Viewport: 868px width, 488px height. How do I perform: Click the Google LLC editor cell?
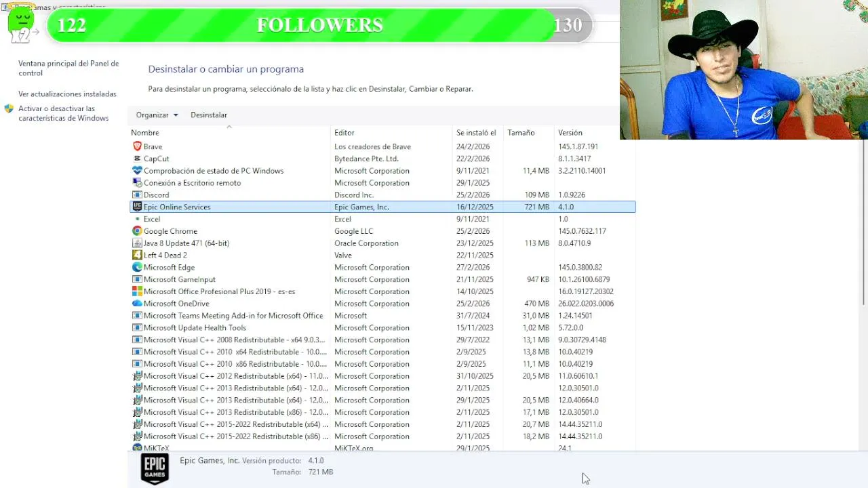(x=353, y=231)
